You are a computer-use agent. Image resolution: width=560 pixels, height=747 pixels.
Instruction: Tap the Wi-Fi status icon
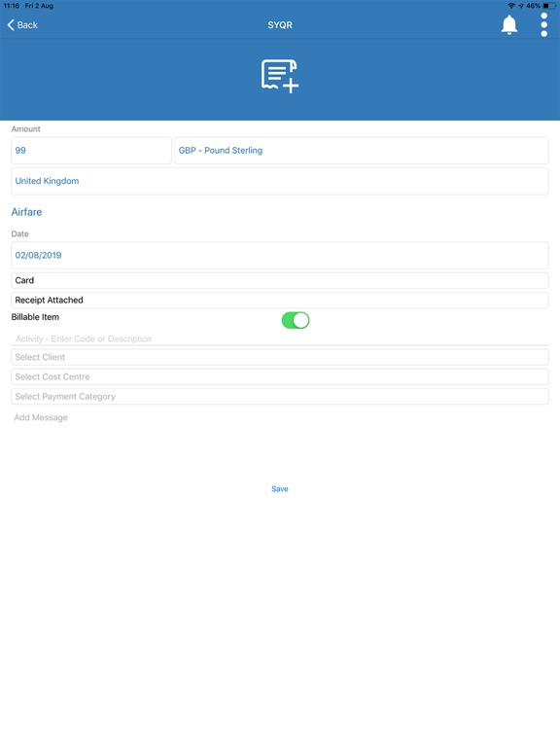[511, 6]
